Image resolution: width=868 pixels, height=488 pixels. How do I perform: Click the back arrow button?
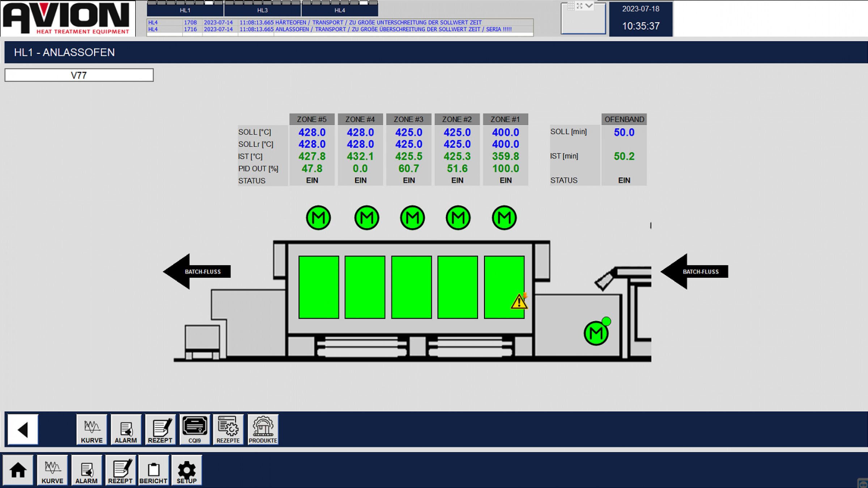coord(23,429)
